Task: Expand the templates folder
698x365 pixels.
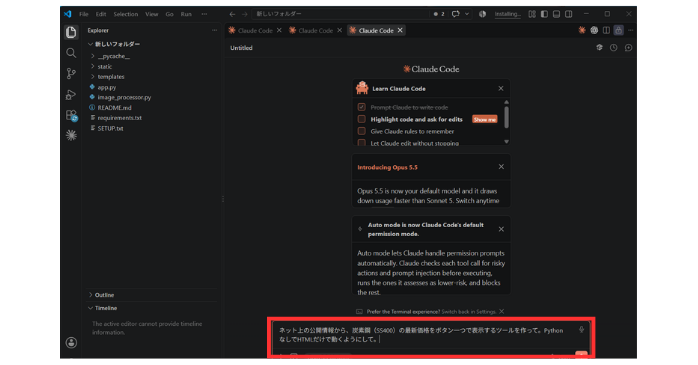Action: point(93,77)
